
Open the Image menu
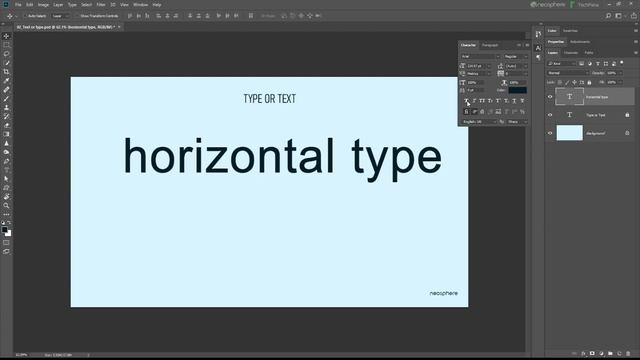coord(43,5)
